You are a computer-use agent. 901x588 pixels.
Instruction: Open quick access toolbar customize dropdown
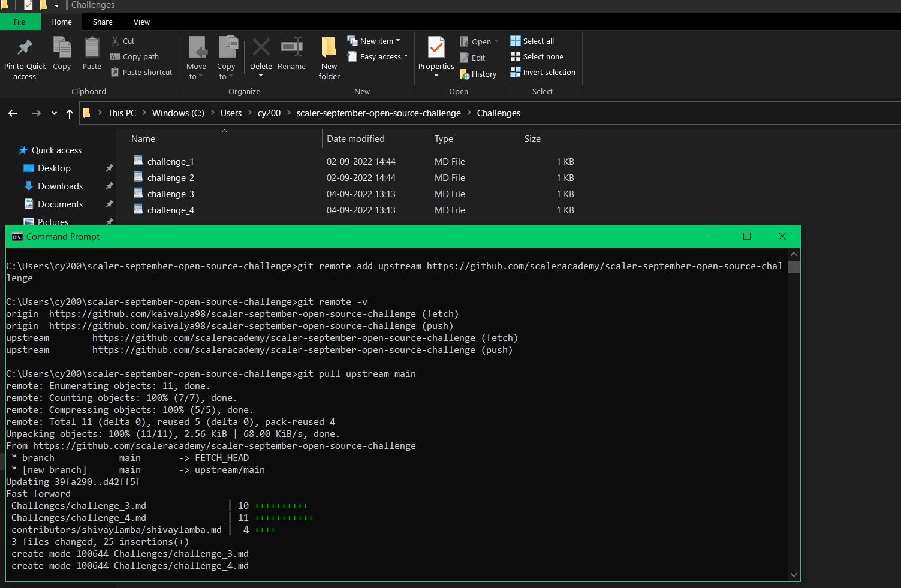56,5
